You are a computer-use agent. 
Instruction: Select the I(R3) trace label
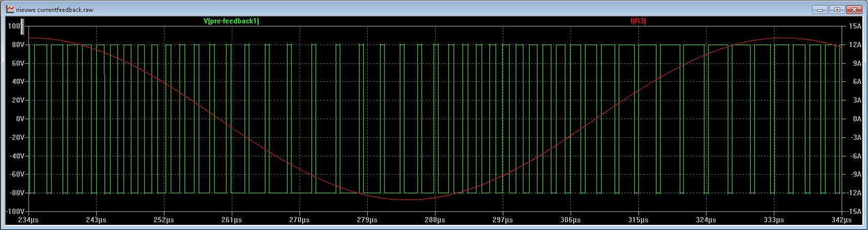638,21
